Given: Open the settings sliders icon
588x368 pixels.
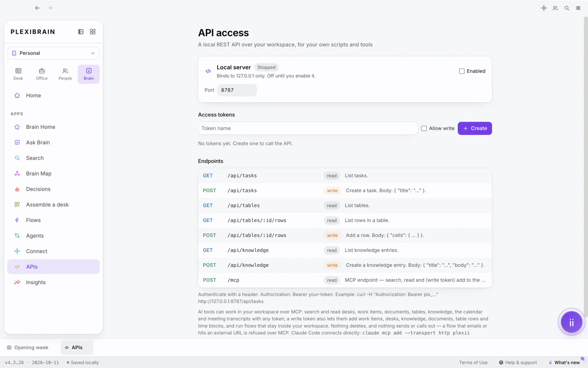Looking at the screenshot, I should 578,8.
